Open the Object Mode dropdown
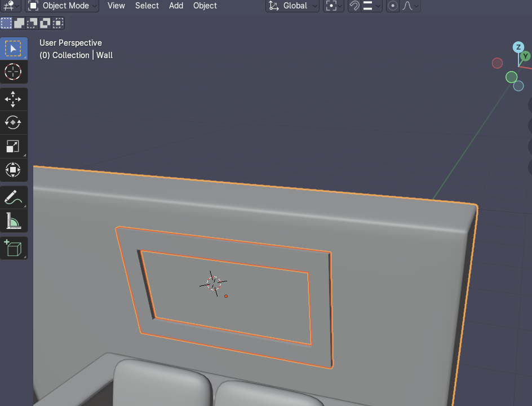Viewport: 532px width, 406px height. click(x=62, y=6)
